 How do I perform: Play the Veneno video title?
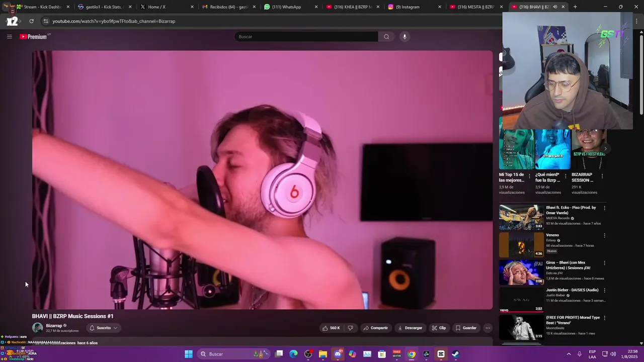coord(552,235)
